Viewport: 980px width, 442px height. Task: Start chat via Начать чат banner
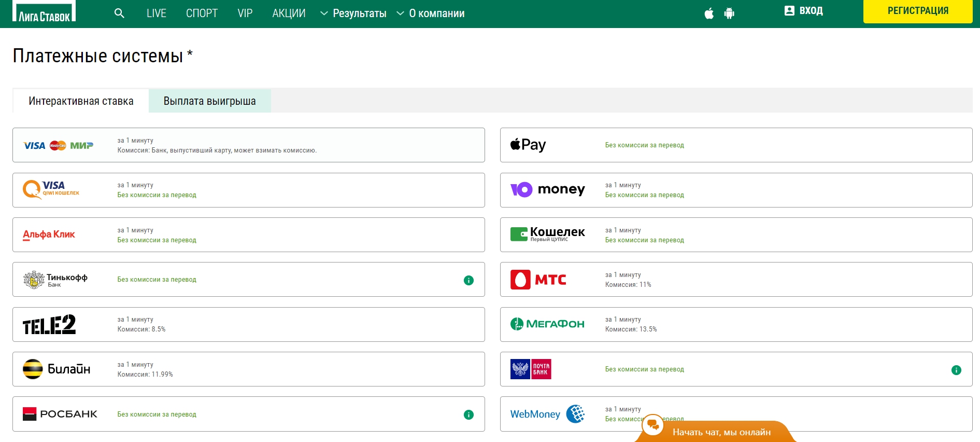(721, 432)
